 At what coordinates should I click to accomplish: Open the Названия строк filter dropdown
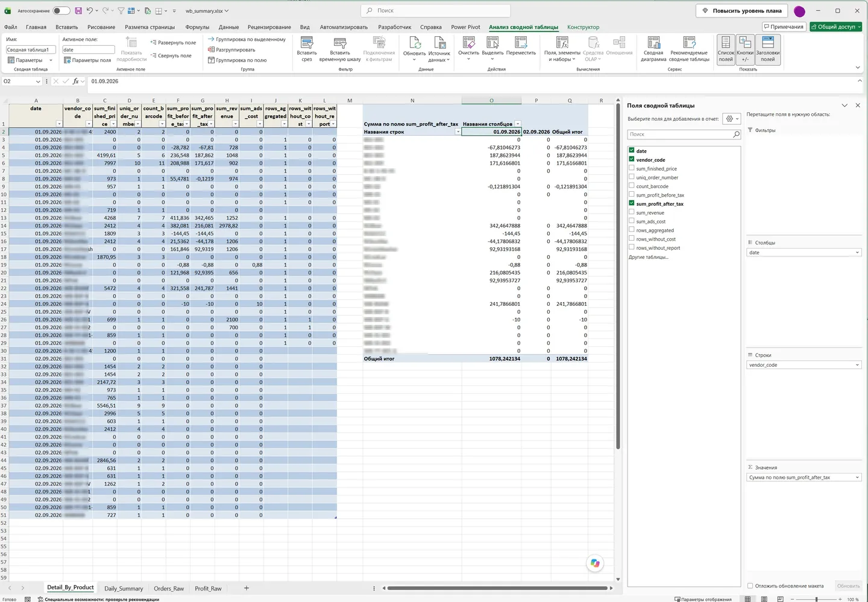click(458, 132)
